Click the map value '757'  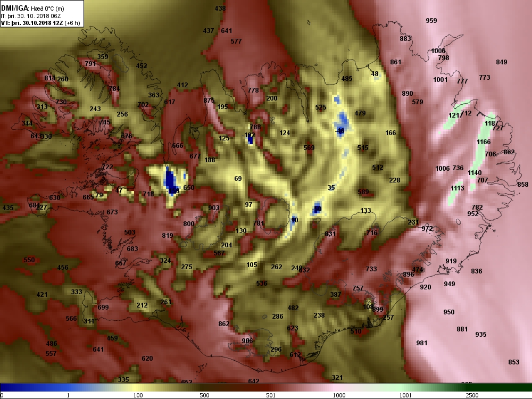(x=358, y=288)
